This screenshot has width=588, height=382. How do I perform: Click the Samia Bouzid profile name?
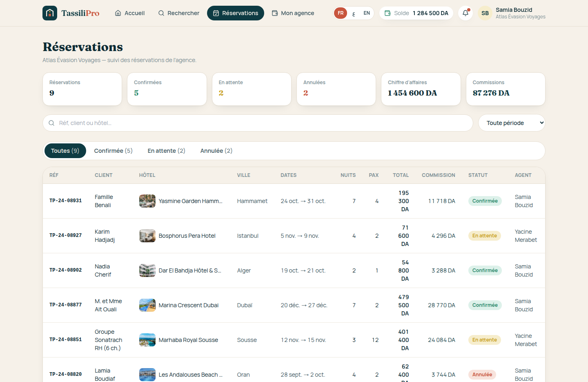click(514, 10)
